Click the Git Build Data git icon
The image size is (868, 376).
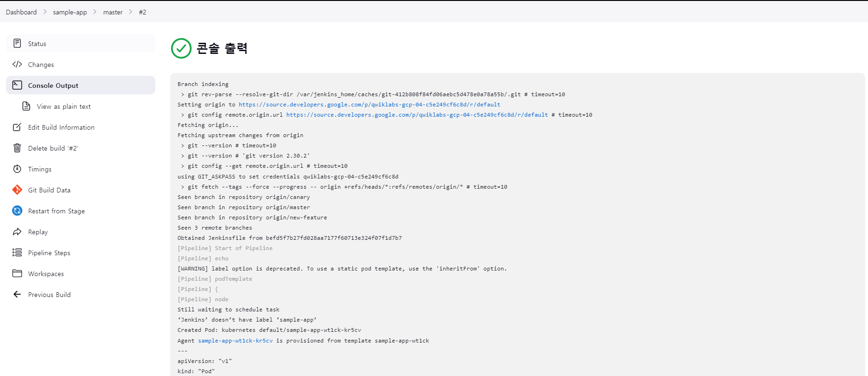[x=17, y=190]
